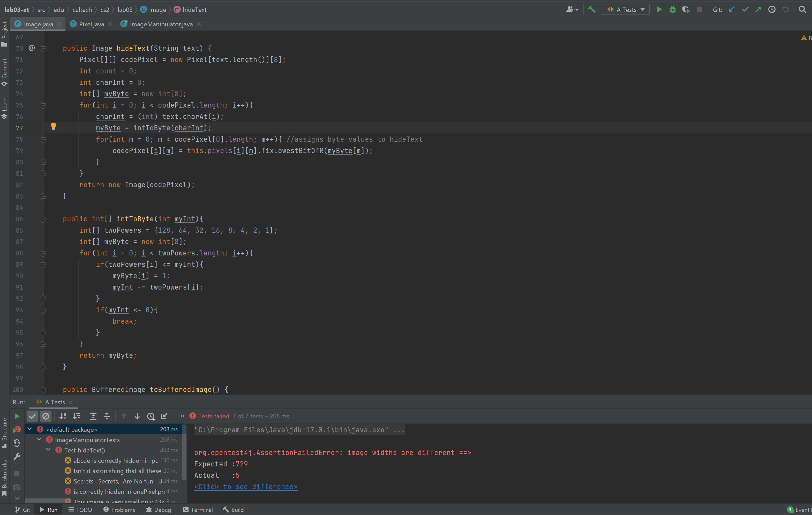Viewport: 812px width, 515px height.
Task: Rerun failed tests in Run panel
Action: pos(17,430)
